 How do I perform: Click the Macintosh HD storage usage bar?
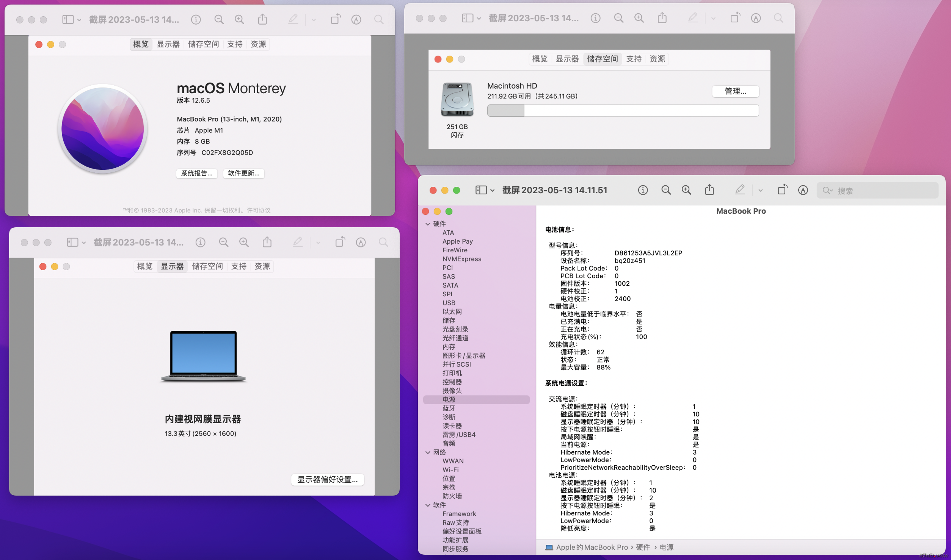(623, 111)
